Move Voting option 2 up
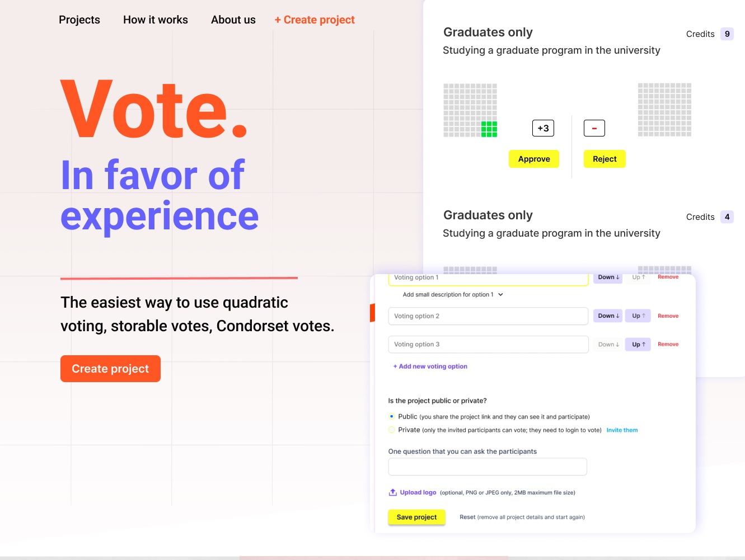 tap(638, 316)
